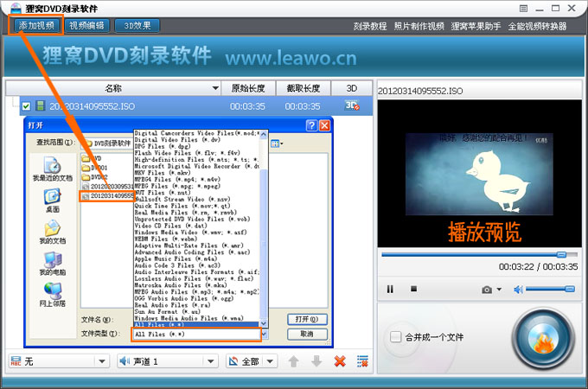Click the 添加视频 button
Screen dimensions: 588x389
(35, 26)
